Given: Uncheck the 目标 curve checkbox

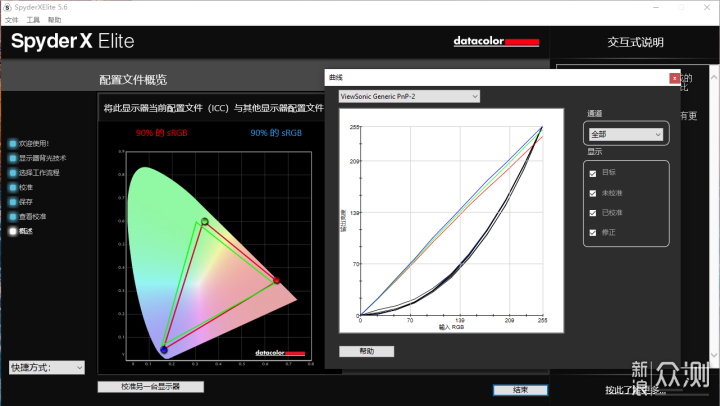Looking at the screenshot, I should pyautogui.click(x=593, y=174).
